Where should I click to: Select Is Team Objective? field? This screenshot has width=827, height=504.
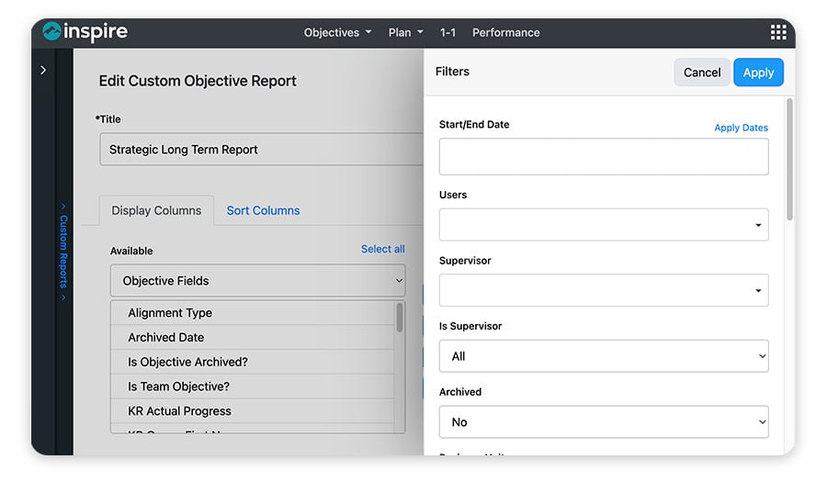[x=253, y=386]
